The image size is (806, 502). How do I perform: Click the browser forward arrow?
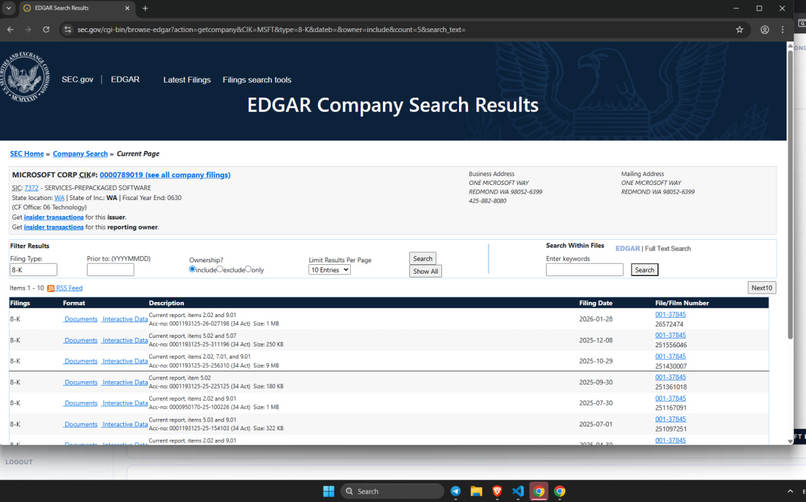coord(28,30)
